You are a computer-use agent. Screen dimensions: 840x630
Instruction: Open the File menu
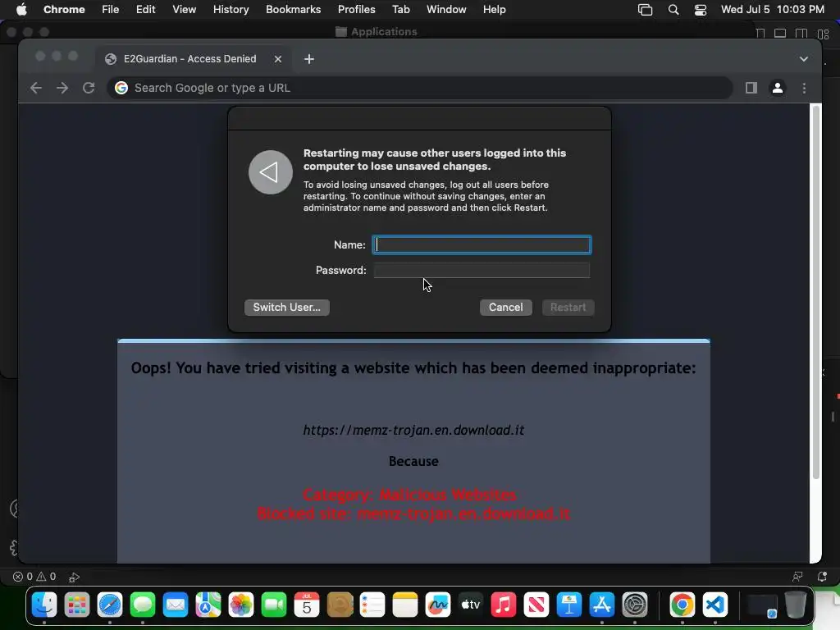[111, 10]
